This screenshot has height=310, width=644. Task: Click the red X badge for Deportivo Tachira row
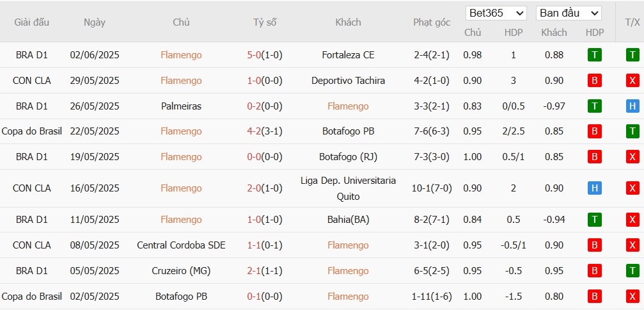point(632,81)
